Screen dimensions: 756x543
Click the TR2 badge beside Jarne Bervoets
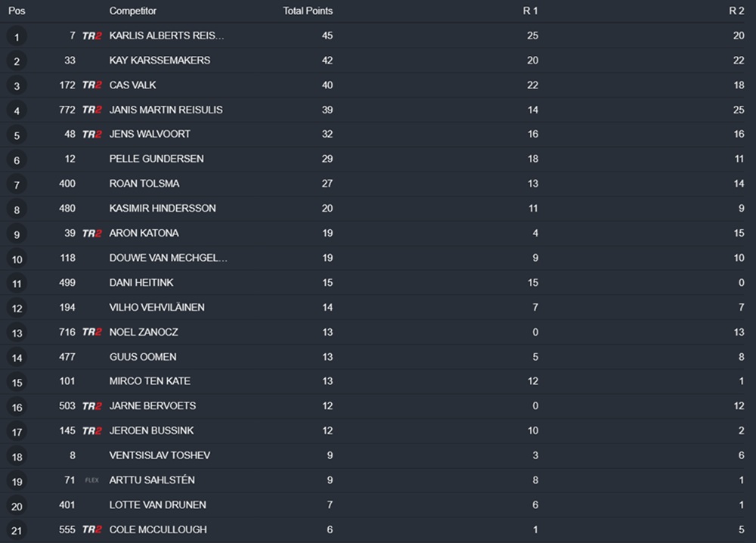(x=91, y=406)
